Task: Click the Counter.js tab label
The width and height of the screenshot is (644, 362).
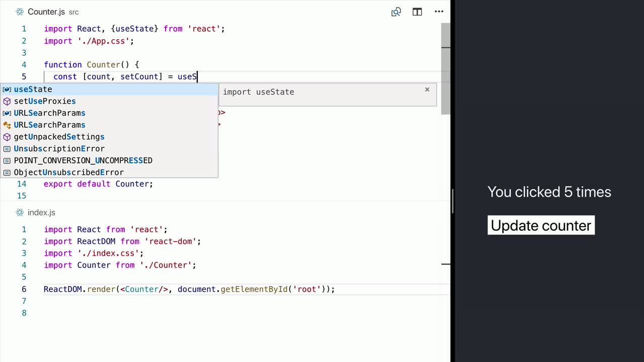Action: coord(46,12)
